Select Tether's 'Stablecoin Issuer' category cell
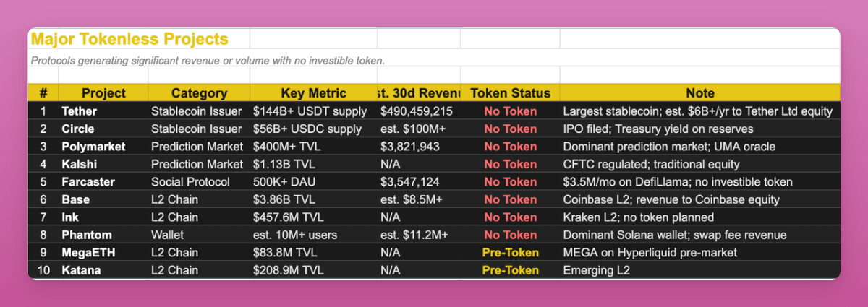Image resolution: width=868 pixels, height=307 pixels. click(199, 111)
